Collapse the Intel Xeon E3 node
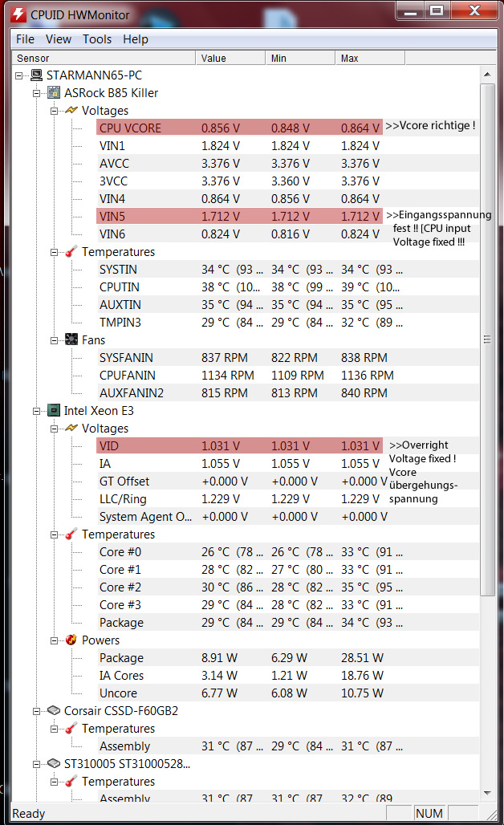Image resolution: width=504 pixels, height=825 pixels. 36,411
